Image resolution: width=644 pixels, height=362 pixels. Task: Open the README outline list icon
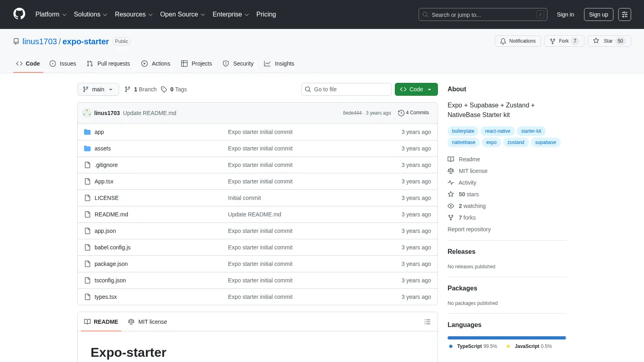click(x=427, y=322)
